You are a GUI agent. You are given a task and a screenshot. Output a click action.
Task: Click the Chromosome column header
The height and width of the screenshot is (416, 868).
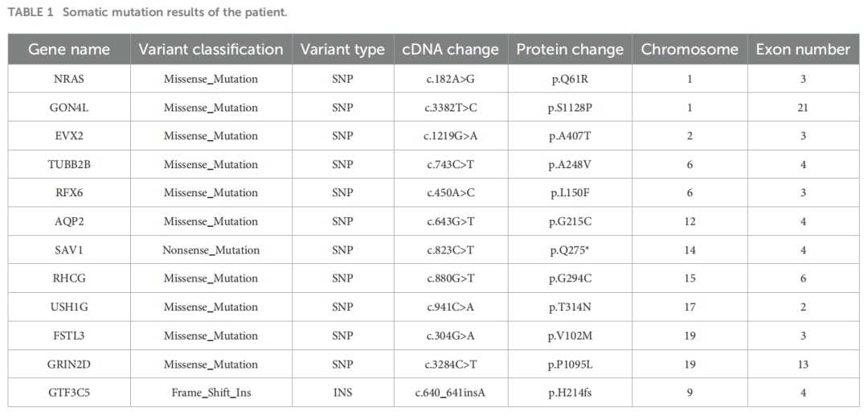tap(690, 49)
